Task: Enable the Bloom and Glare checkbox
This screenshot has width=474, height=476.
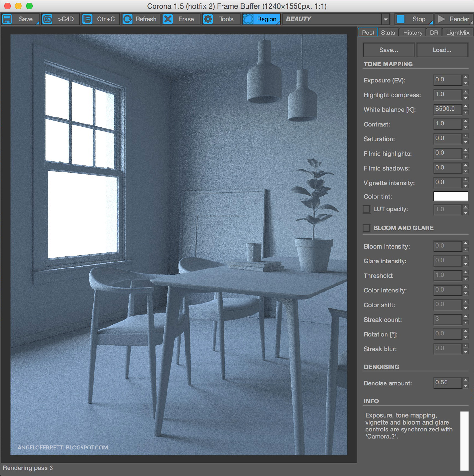Action: (367, 228)
